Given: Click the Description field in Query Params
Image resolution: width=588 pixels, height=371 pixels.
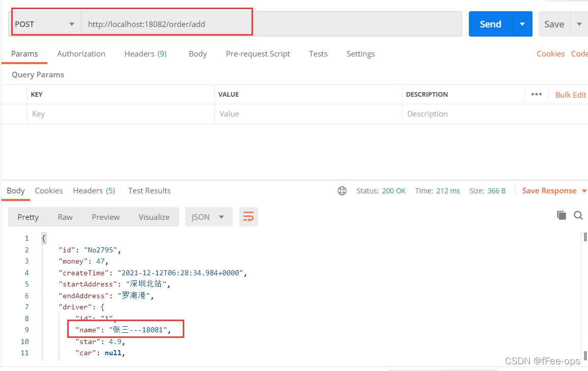Looking at the screenshot, I should (x=495, y=114).
